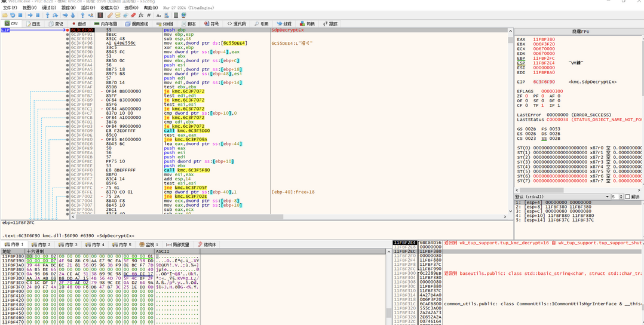Viewport: 644px width, 325px height.
Task: Open the 选项(O) menu
Action: 131,8
